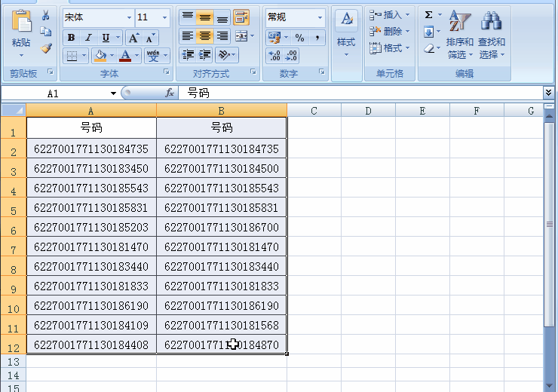This screenshot has height=392, width=558.
Task: Click the Copy icon
Action: 46,32
